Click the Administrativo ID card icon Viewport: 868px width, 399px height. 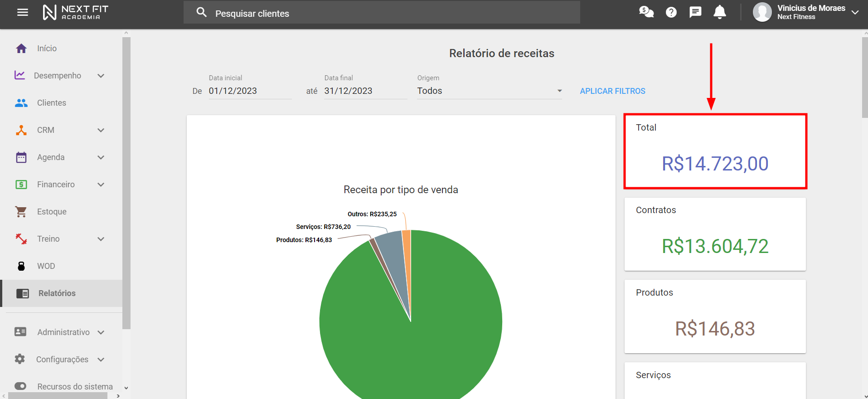pos(20,332)
